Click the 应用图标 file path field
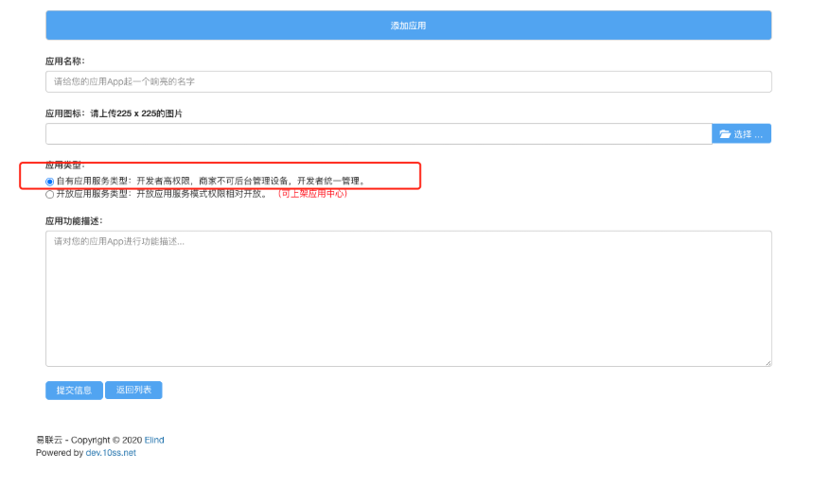 click(x=378, y=134)
